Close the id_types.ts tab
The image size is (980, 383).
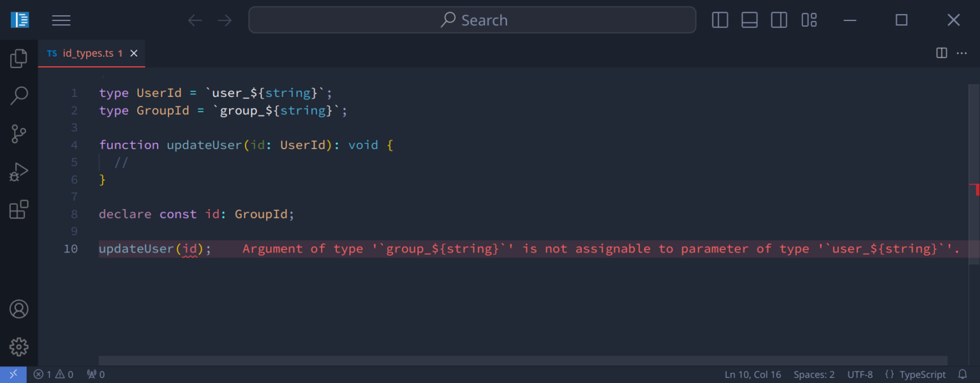(x=134, y=54)
